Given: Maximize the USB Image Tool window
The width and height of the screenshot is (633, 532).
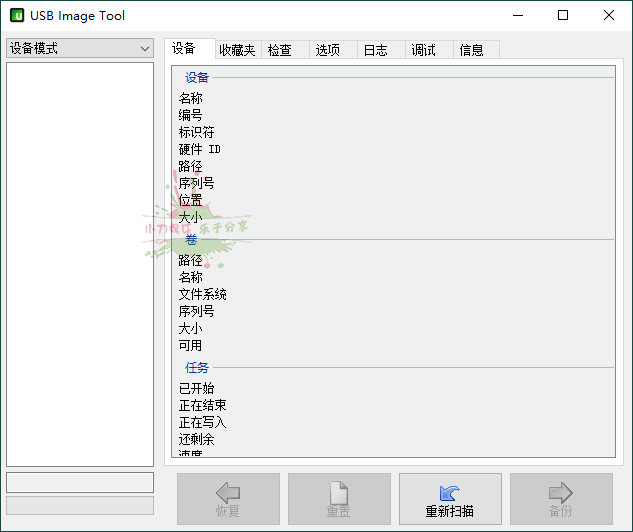Looking at the screenshot, I should pyautogui.click(x=563, y=16).
